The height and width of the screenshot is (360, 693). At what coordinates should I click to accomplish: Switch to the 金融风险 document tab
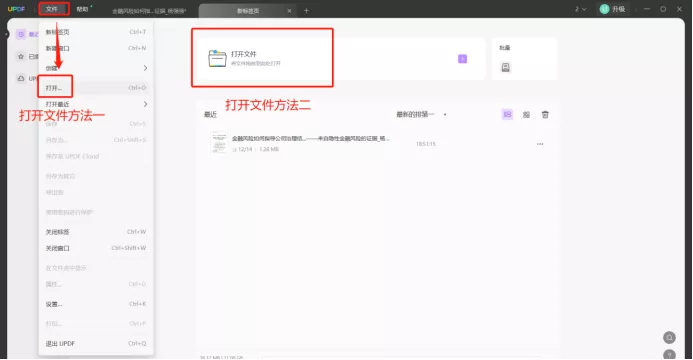pos(149,11)
